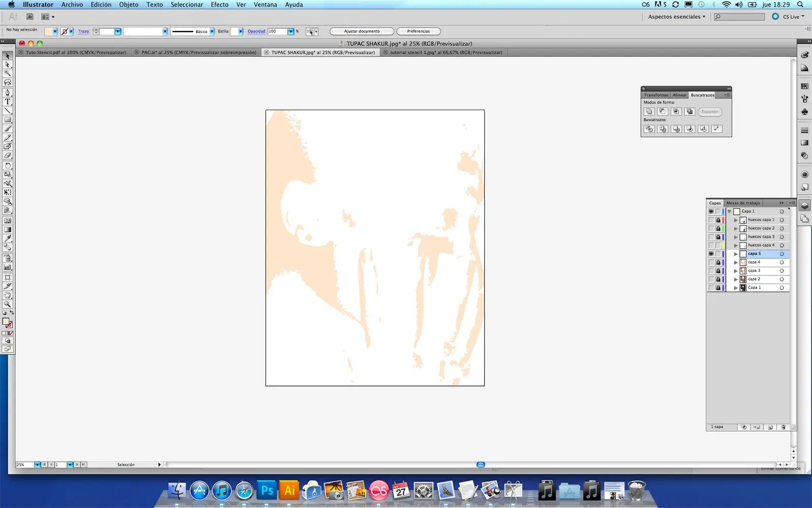This screenshot has width=812, height=508.
Task: Expand the capa 4 layer
Action: point(736,262)
